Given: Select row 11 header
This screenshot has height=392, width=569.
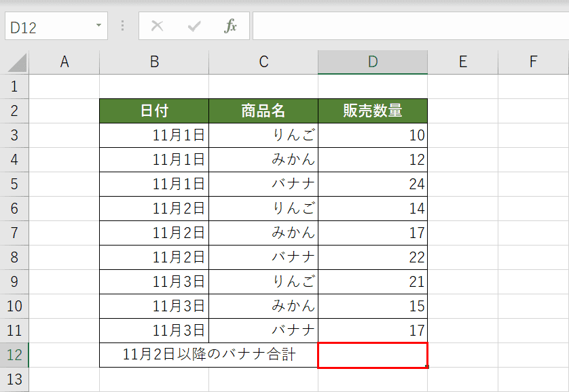Looking at the screenshot, I should (14, 331).
